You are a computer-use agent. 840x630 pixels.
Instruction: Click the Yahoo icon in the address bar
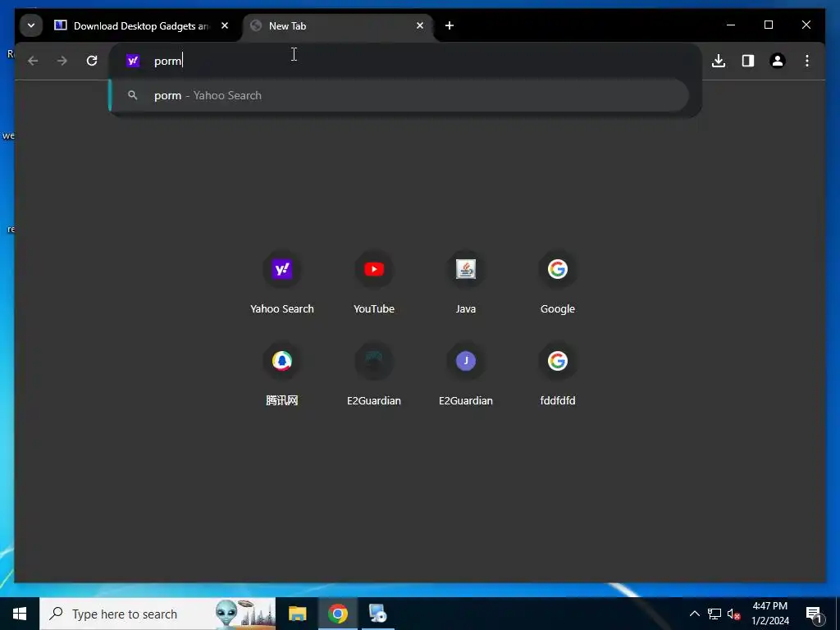click(133, 61)
